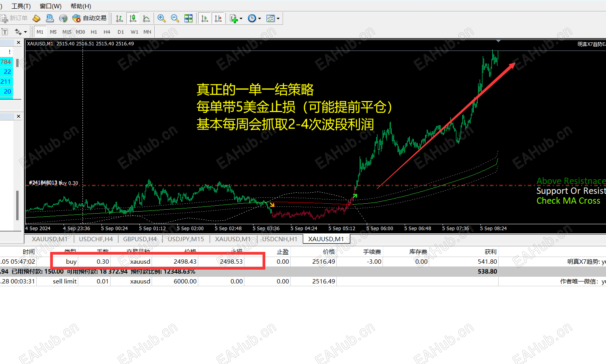Open the signals radio-wave toolbar icon

tap(63, 18)
